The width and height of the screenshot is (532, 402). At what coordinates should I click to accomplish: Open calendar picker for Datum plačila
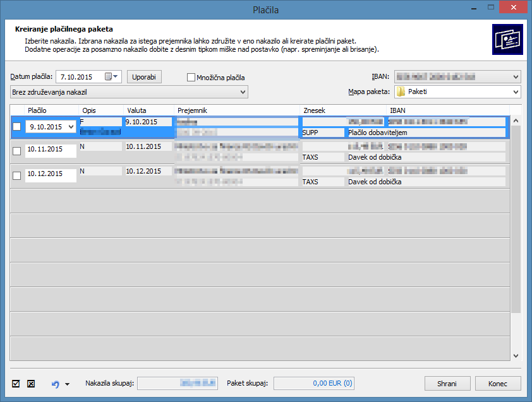point(111,77)
